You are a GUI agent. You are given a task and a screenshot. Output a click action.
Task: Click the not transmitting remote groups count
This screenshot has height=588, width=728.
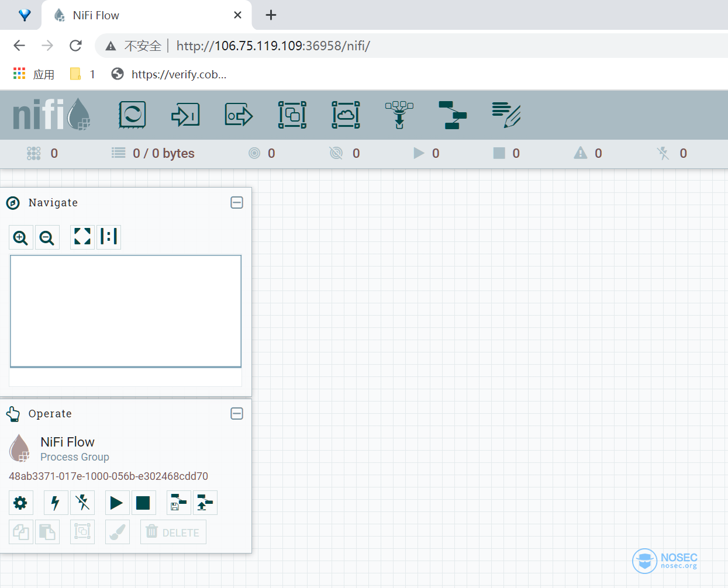tap(345, 153)
